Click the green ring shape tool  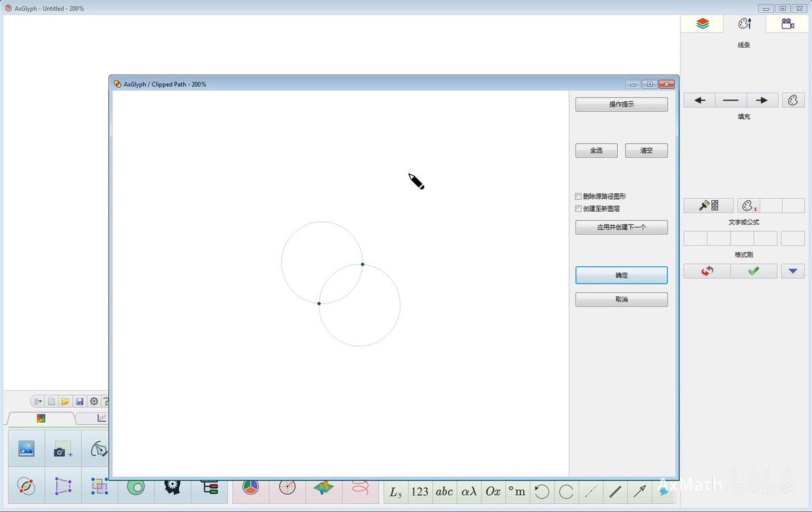[136, 487]
